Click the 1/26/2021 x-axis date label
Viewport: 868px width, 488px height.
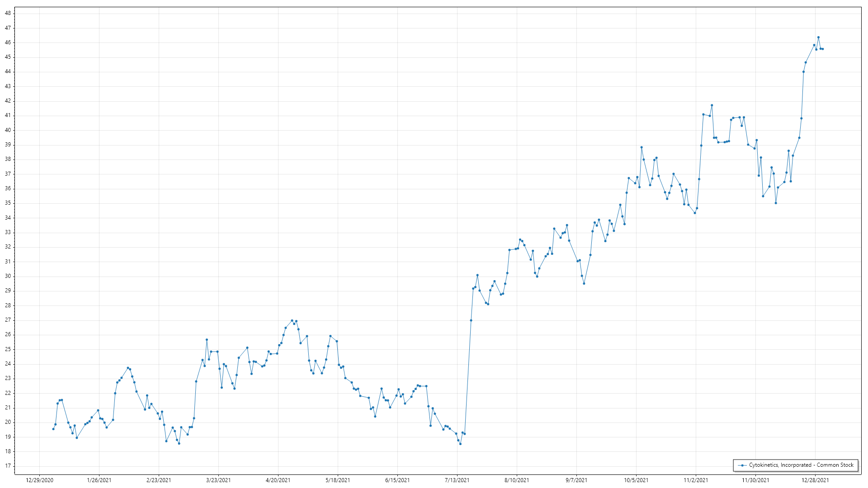pos(99,480)
